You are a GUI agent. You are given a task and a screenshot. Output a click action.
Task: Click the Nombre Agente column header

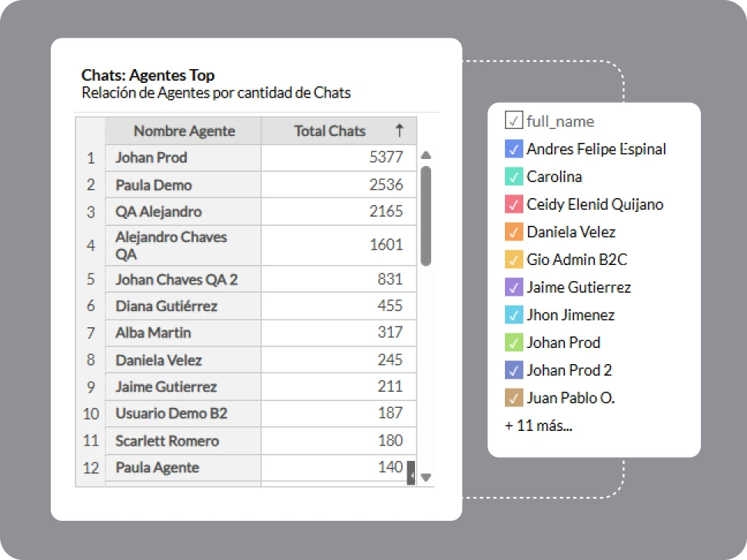point(184,131)
